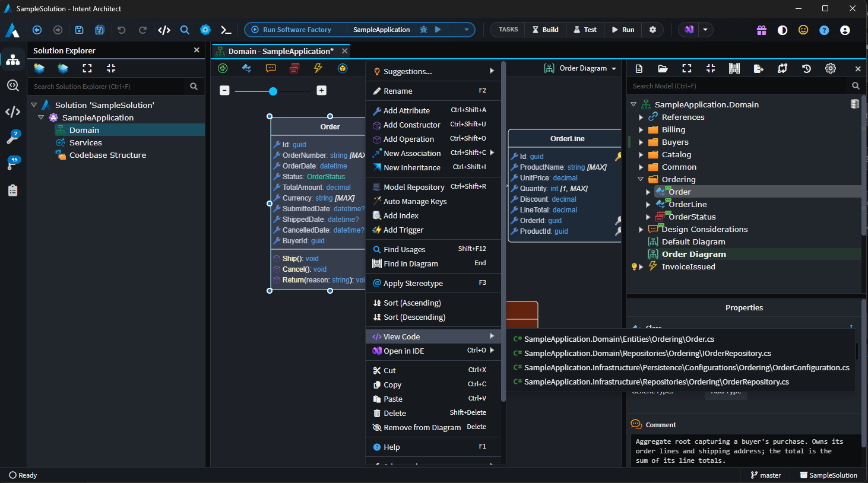Click the Save icon in top toolbar
This screenshot has height=483, width=868.
79,30
